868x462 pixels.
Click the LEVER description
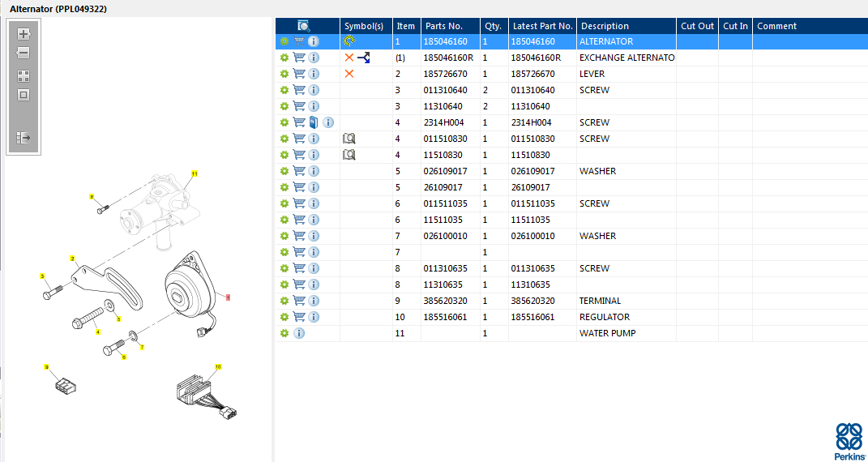point(592,74)
